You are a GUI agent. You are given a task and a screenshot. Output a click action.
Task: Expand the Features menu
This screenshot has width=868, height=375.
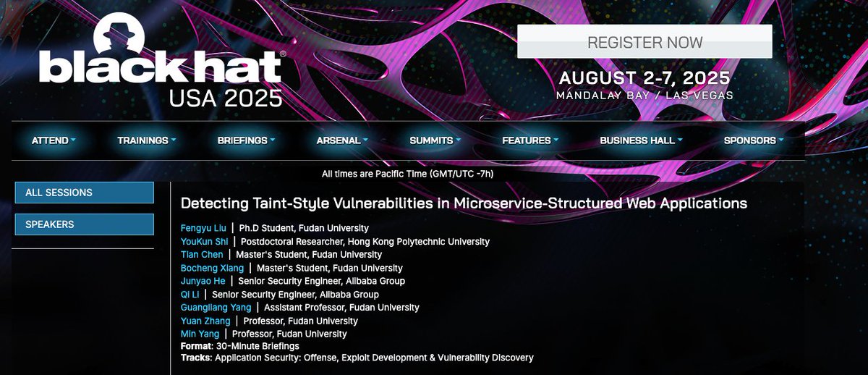coord(530,140)
